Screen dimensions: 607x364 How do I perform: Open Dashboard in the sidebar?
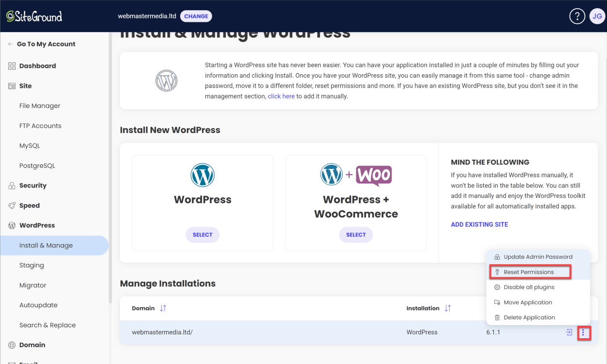pos(37,66)
